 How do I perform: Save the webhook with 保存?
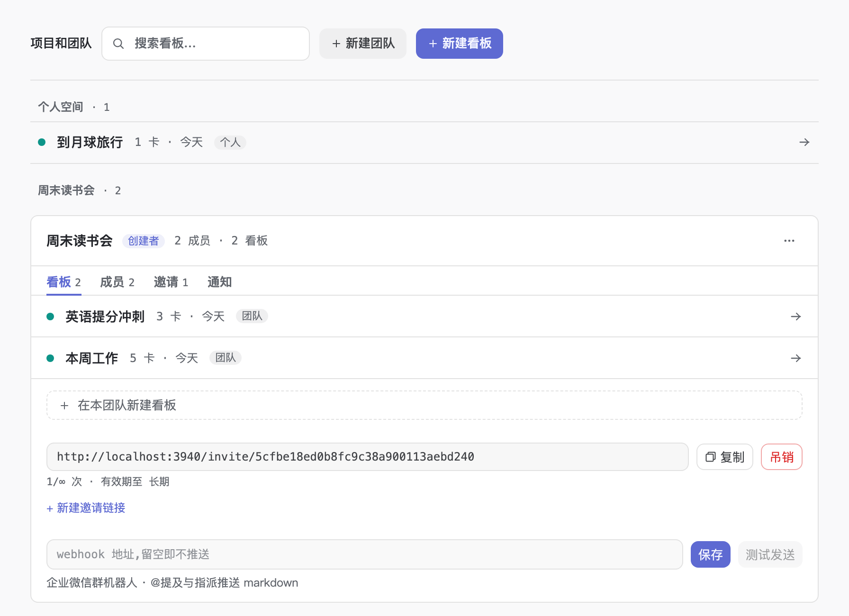pos(711,554)
